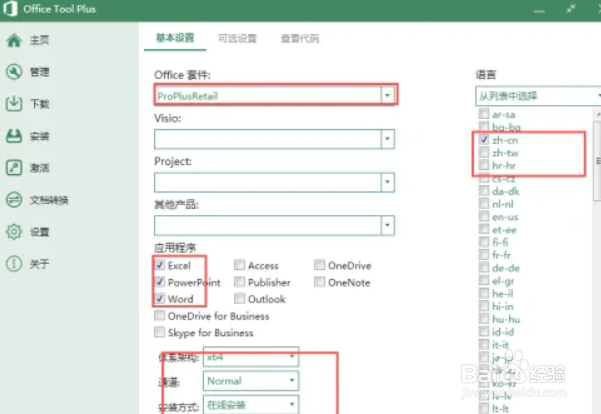Enable the Publisher application checkbox
Screen dimensions: 601x414
tap(240, 282)
